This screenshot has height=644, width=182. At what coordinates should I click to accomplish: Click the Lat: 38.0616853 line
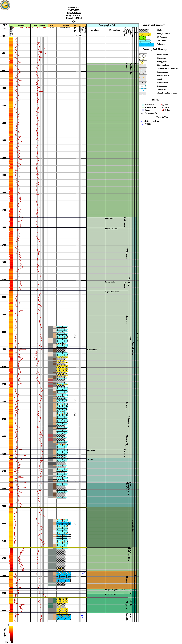point(74,13)
